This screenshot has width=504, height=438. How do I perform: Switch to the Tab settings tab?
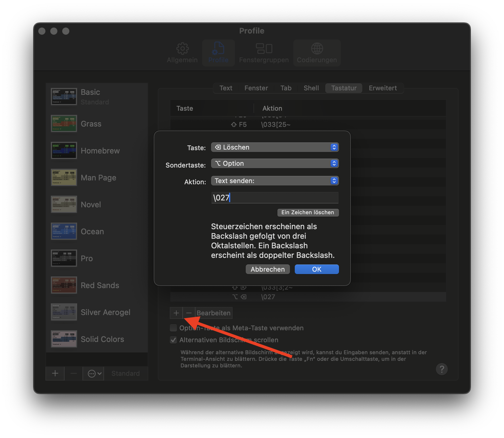coord(286,88)
